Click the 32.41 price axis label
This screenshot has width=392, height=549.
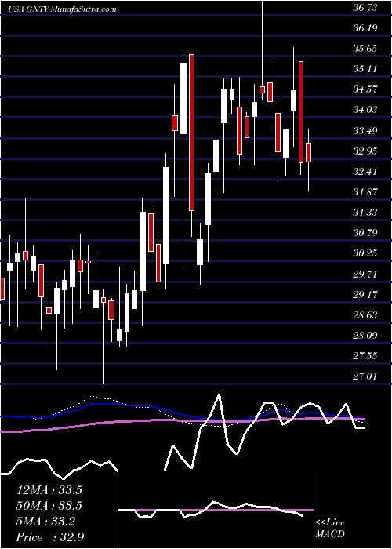365,172
